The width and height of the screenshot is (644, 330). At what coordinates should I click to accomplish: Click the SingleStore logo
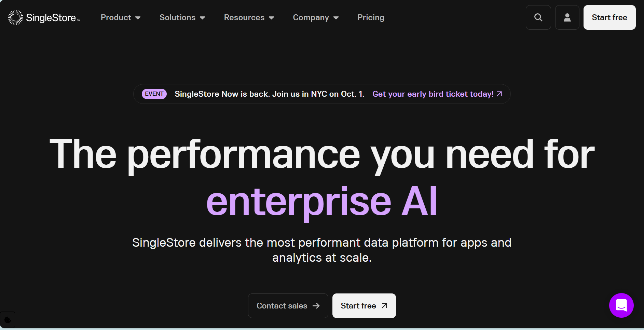44,17
